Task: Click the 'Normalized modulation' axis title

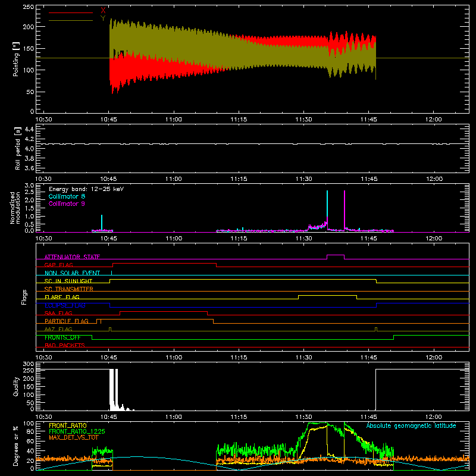Action: click(15, 208)
